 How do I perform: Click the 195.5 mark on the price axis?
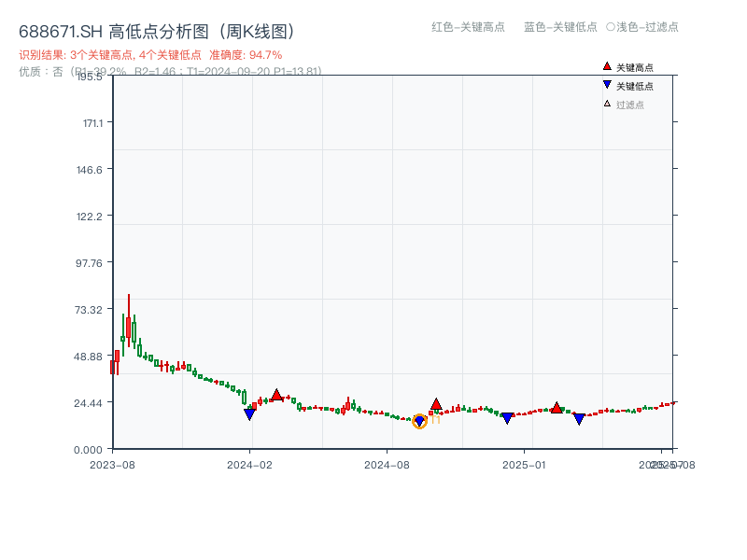click(91, 78)
